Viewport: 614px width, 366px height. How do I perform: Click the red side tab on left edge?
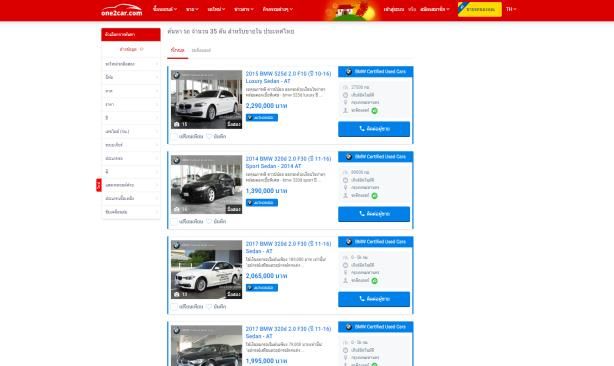[99, 185]
